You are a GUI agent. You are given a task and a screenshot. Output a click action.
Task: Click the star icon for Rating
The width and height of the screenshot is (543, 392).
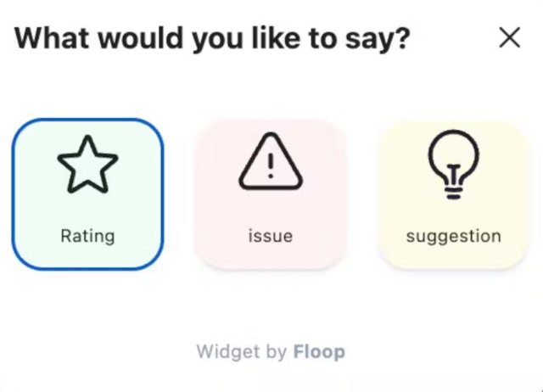tap(87, 164)
